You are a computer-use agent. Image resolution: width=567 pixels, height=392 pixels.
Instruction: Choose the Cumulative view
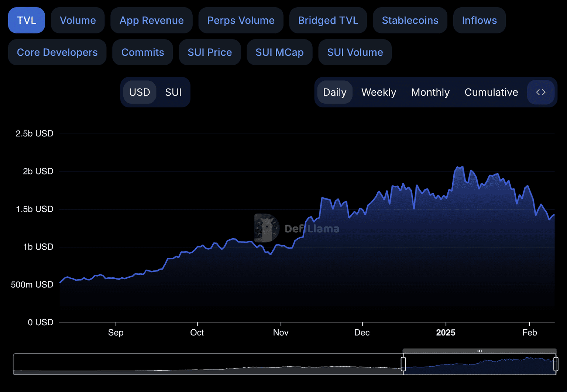(x=491, y=92)
